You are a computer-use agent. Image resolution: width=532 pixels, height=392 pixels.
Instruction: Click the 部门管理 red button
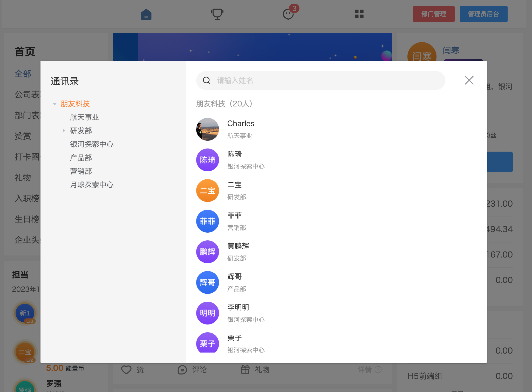pos(434,14)
